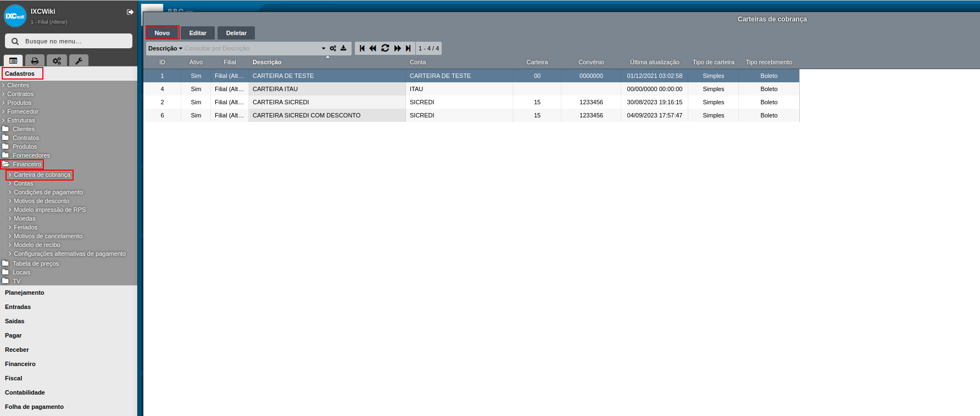
Task: Open the Descrição filter field dropdown
Action: (x=165, y=48)
